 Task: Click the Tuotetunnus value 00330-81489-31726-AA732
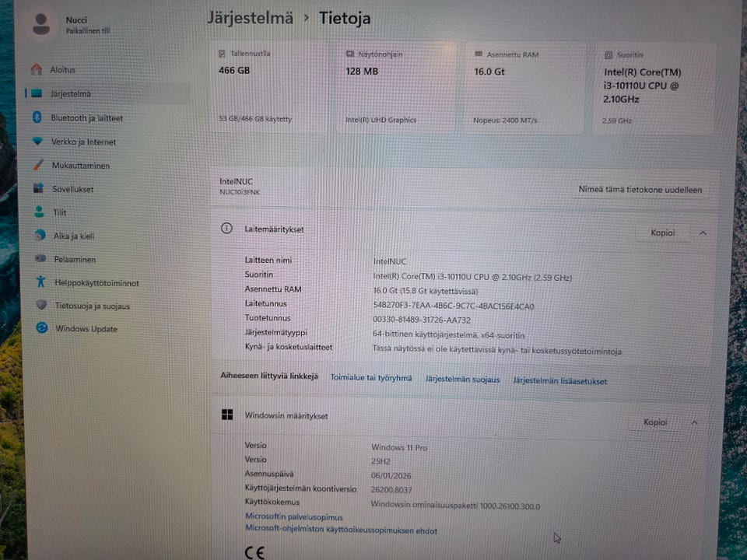(422, 320)
